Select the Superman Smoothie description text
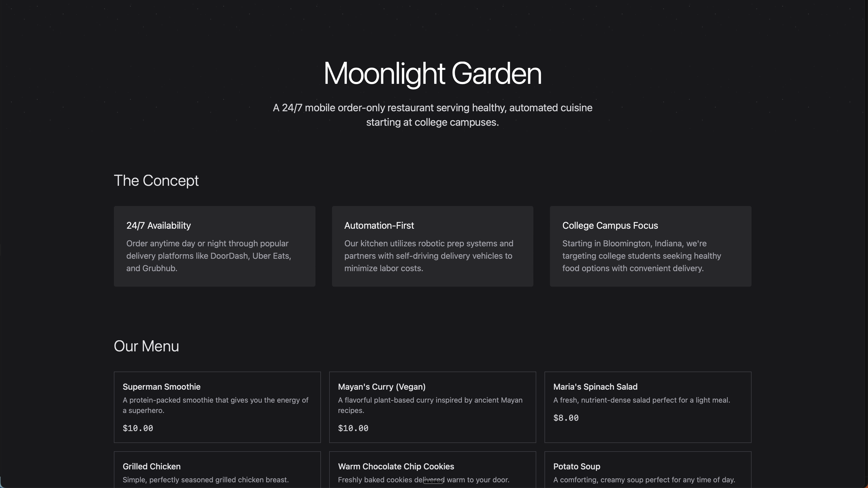Screen dimensions: 868x488 [215, 405]
